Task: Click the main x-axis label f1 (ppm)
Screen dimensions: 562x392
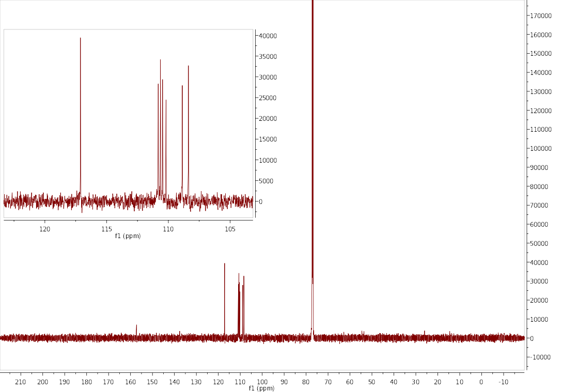Action: coord(261,388)
